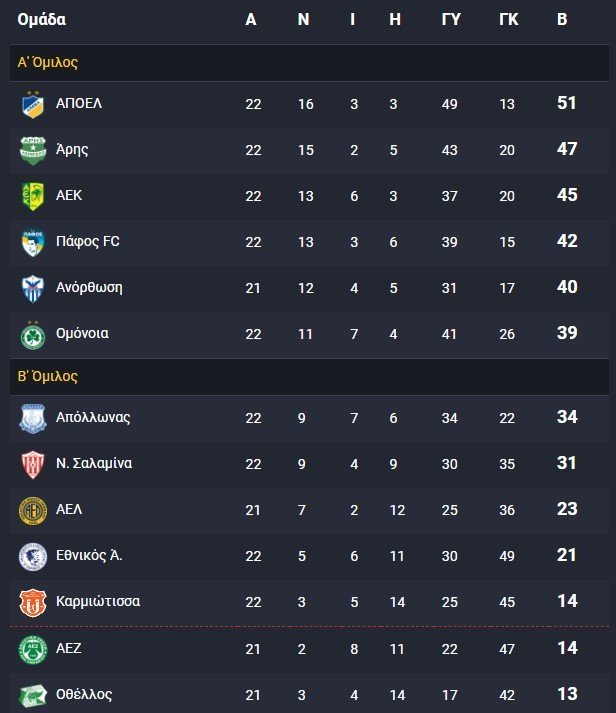Screen dimensions: 616x713
Task: Click the Οθέλλος green team logo
Action: click(33, 696)
